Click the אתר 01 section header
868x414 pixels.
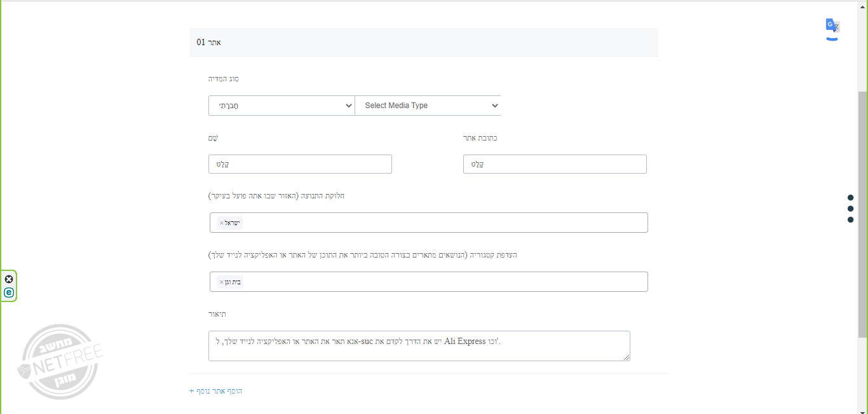pyautogui.click(x=423, y=42)
